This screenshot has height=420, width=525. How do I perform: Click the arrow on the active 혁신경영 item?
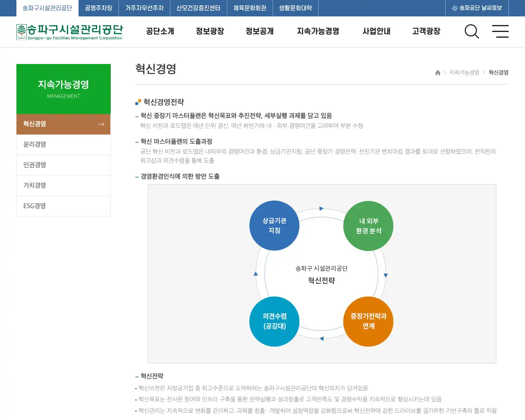pos(100,124)
